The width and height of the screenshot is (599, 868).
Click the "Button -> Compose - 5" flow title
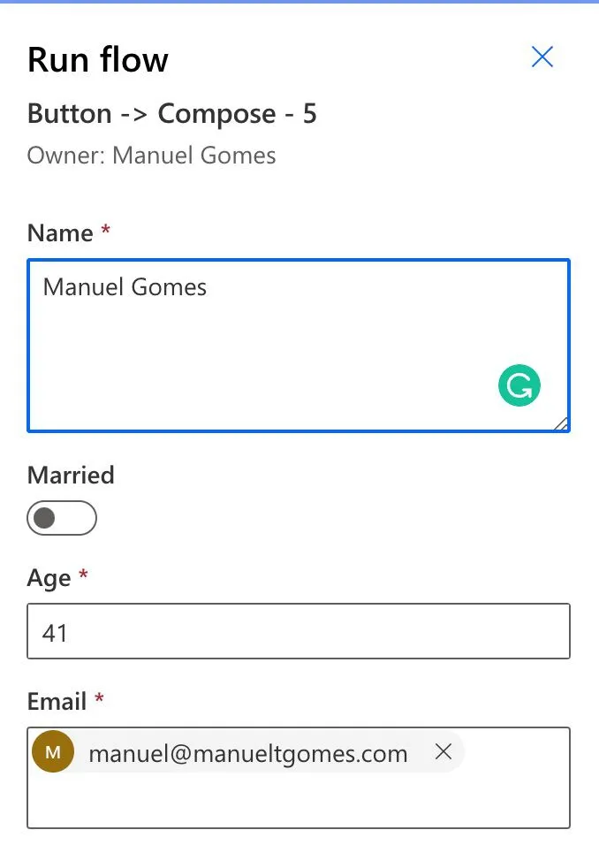[172, 114]
